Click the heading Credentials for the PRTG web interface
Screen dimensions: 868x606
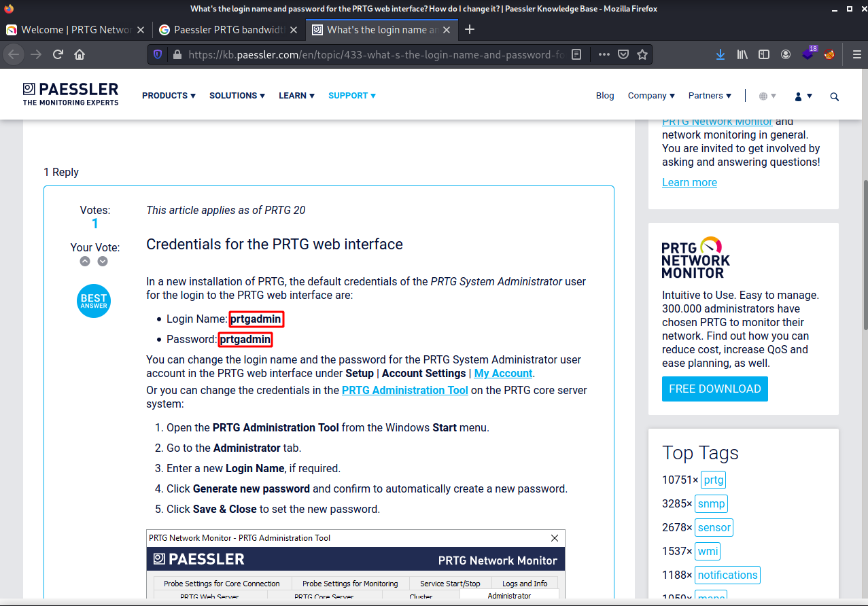tap(275, 244)
